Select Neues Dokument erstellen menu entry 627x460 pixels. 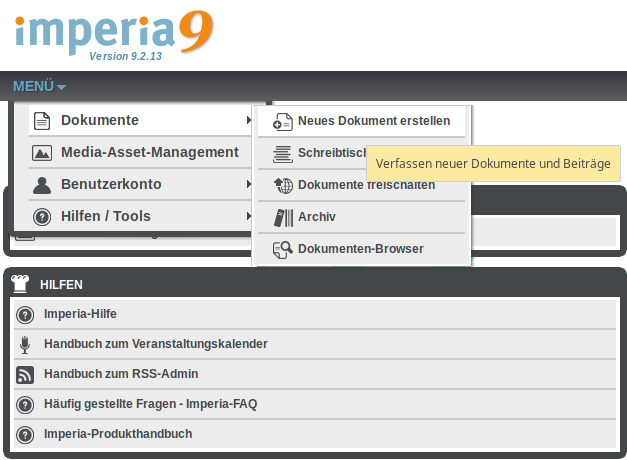373,121
